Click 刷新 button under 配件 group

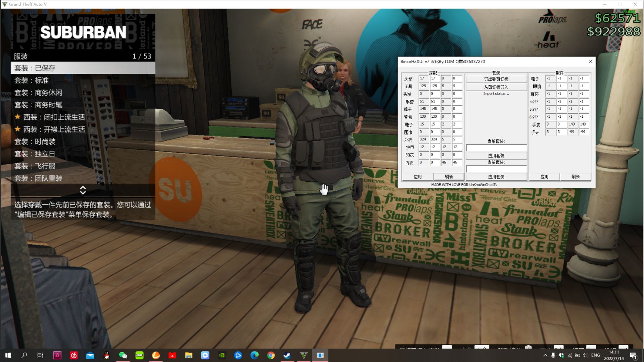pyautogui.click(x=576, y=177)
